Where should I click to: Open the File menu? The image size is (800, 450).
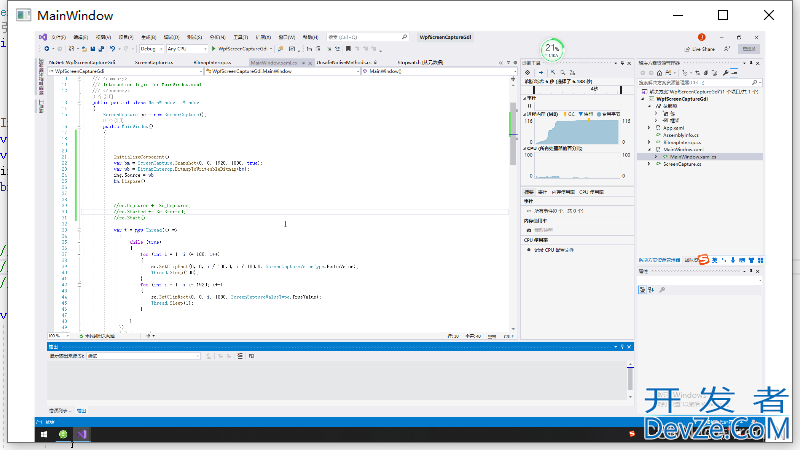point(58,37)
